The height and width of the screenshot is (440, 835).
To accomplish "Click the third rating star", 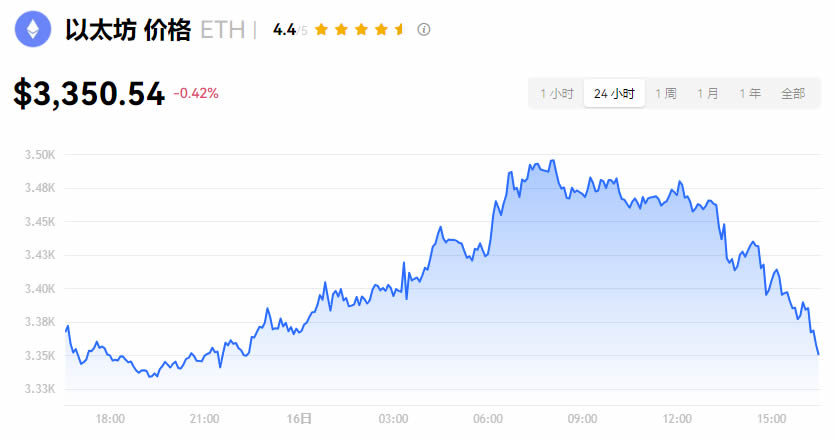I will pyautogui.click(x=360, y=30).
